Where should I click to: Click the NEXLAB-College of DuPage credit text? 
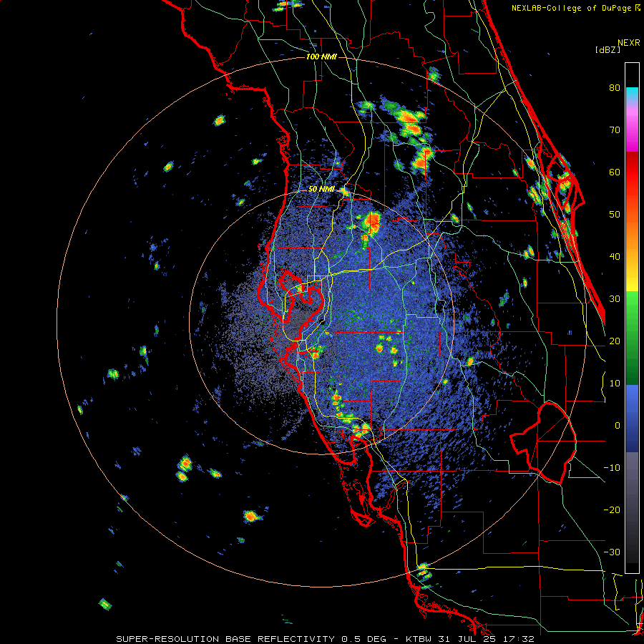tap(575, 8)
